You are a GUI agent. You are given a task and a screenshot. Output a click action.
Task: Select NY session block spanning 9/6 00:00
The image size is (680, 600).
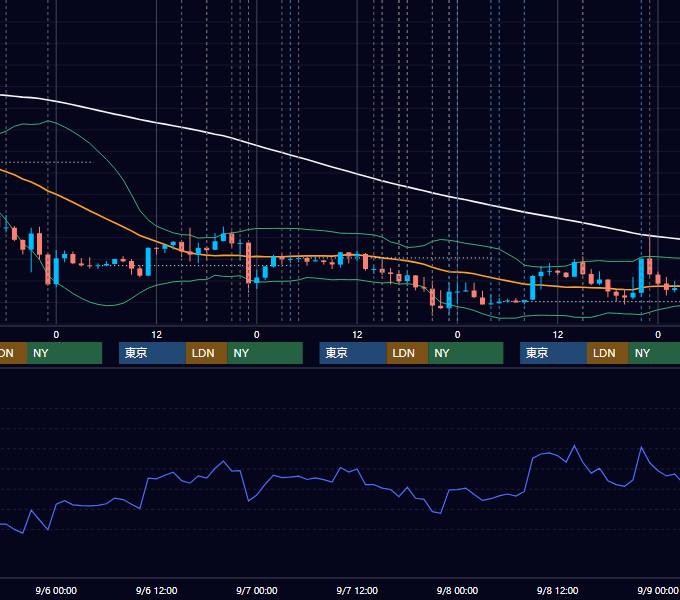pyautogui.click(x=64, y=353)
